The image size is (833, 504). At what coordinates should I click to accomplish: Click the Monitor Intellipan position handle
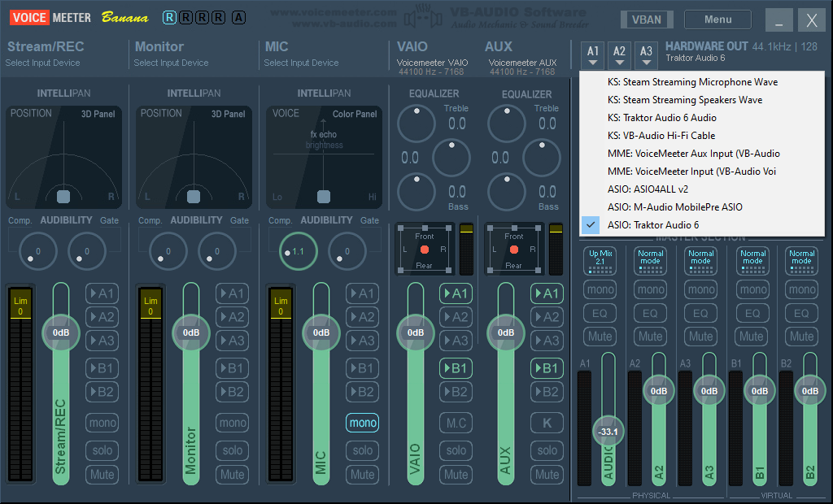194,197
